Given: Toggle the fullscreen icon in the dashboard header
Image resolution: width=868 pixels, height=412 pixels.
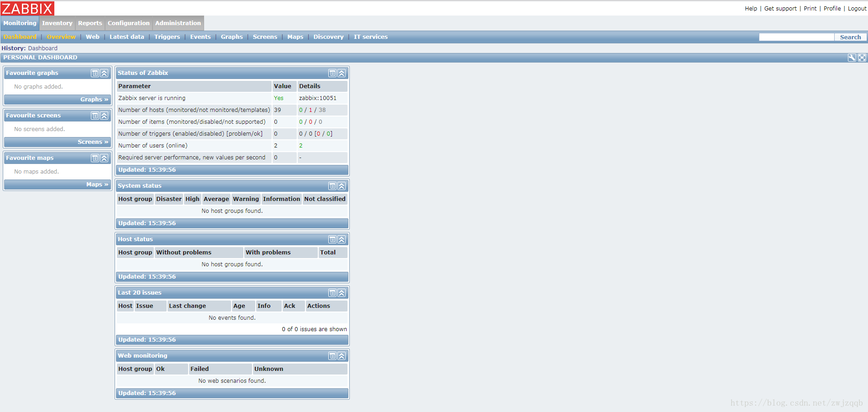Looking at the screenshot, I should (862, 58).
